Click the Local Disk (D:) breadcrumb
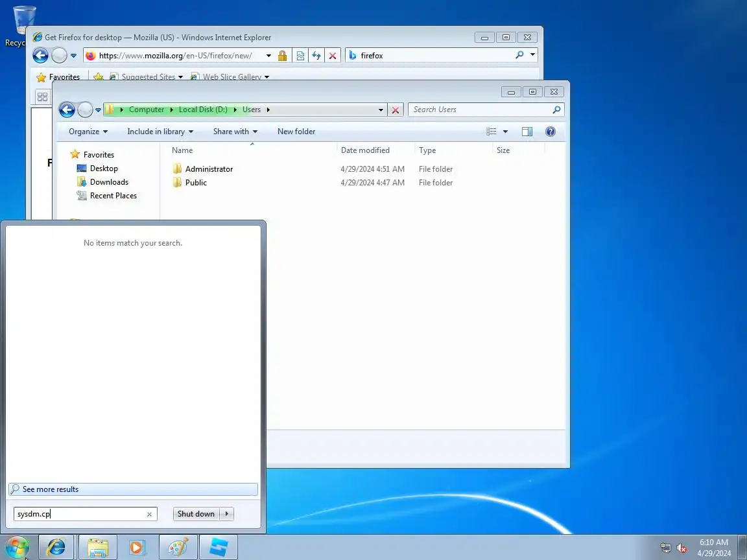Screen dimensions: 747x560 point(203,110)
